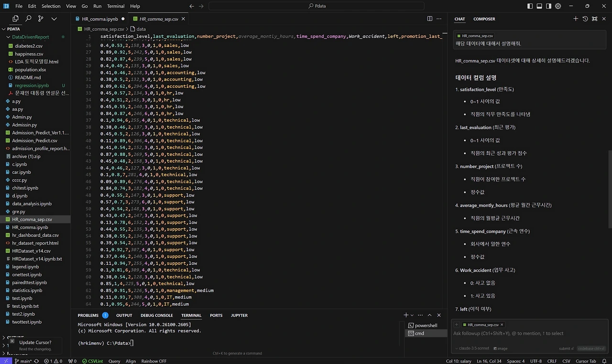Image resolution: width=612 pixels, height=364 pixels.
Task: Change Spaces: 4 indentation setting
Action: pos(515,361)
